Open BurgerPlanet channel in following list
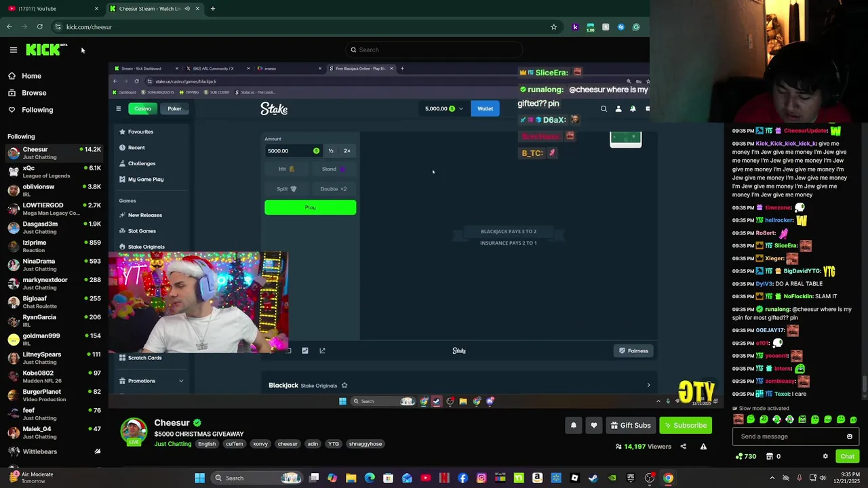The width and height of the screenshot is (868, 488). pos(53,395)
